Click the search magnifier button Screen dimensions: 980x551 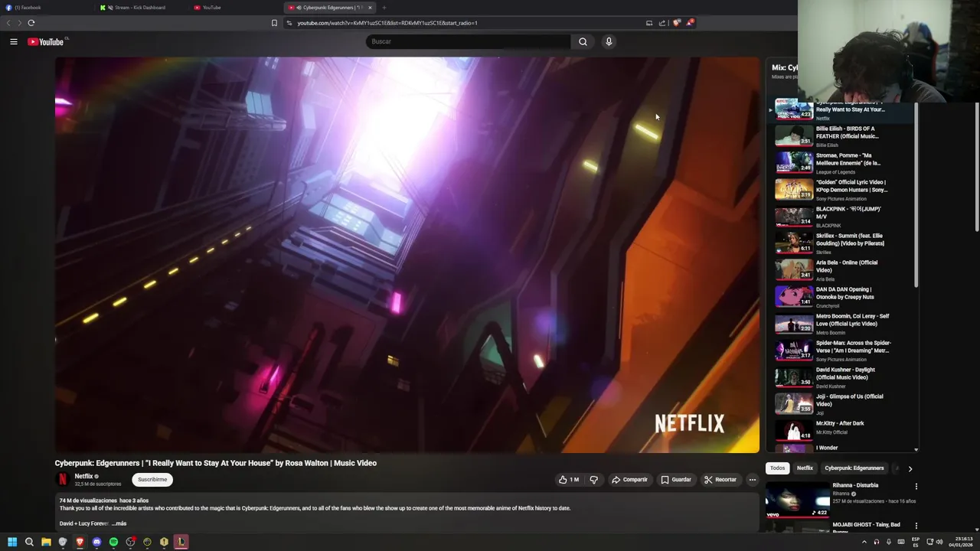click(583, 41)
